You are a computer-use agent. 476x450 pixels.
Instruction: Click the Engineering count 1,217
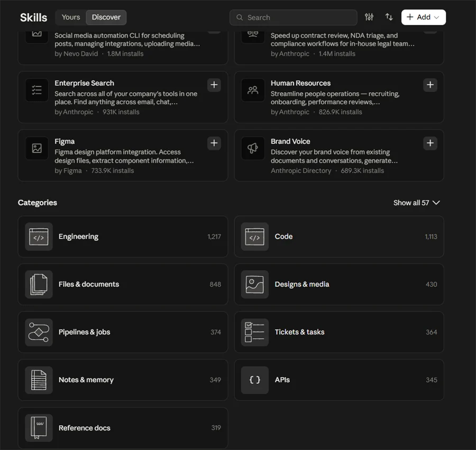tap(214, 237)
